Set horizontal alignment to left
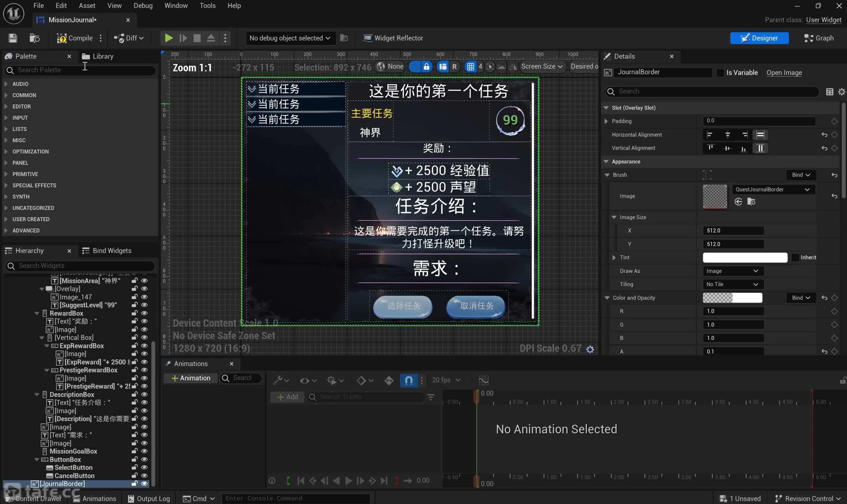Screen dimensions: 847x504 [709, 135]
